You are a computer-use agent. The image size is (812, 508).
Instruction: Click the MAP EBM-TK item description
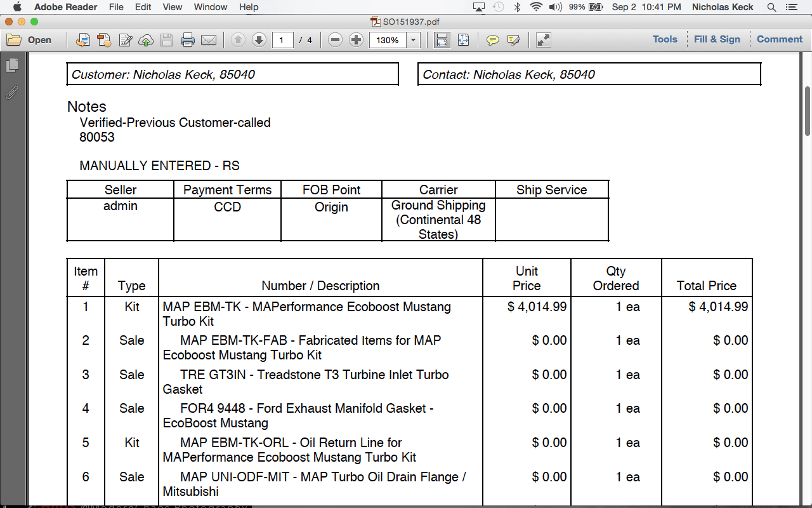pyautogui.click(x=307, y=314)
